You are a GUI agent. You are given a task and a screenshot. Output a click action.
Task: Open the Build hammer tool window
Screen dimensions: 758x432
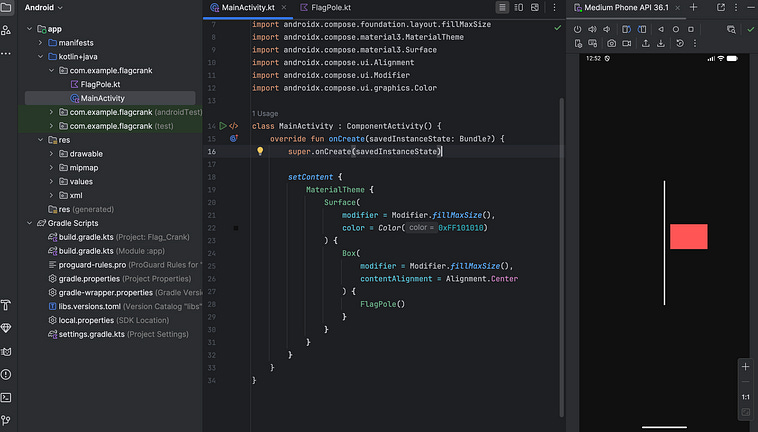(6, 305)
